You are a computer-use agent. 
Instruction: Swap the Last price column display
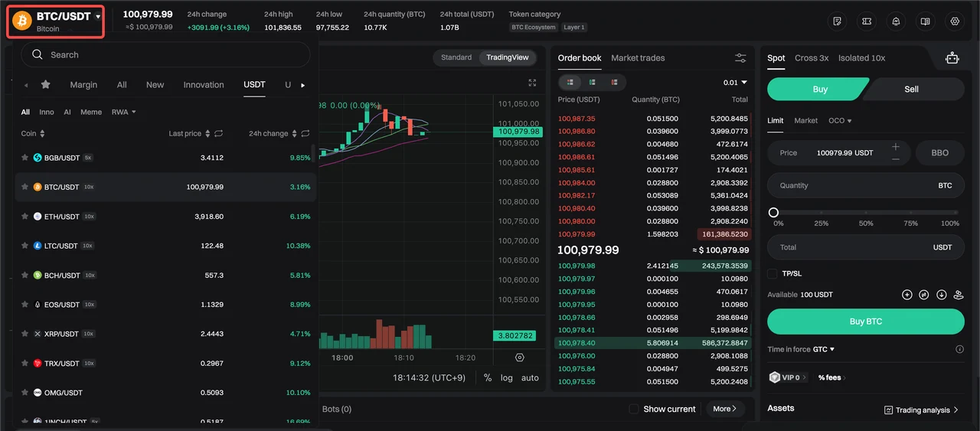click(x=218, y=133)
